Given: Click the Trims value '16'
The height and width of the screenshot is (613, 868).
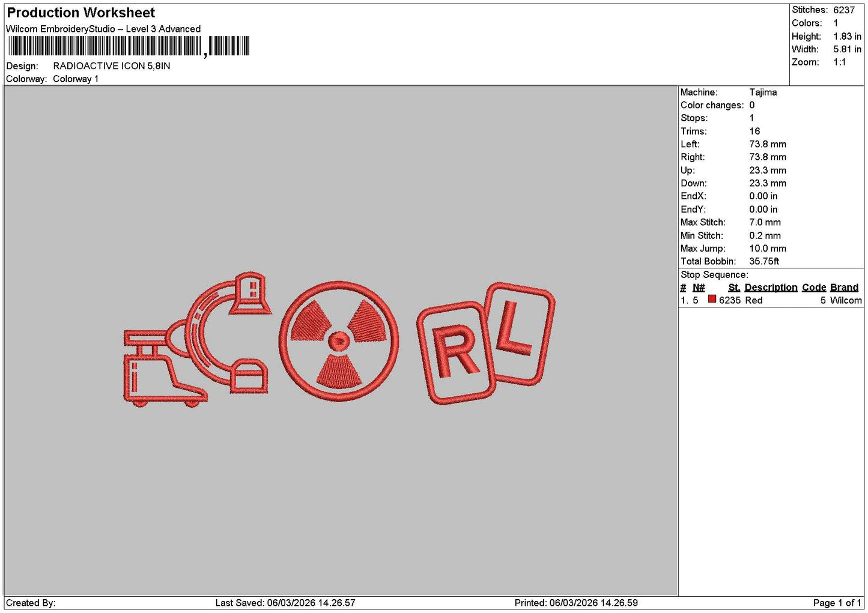Looking at the screenshot, I should (x=754, y=131).
